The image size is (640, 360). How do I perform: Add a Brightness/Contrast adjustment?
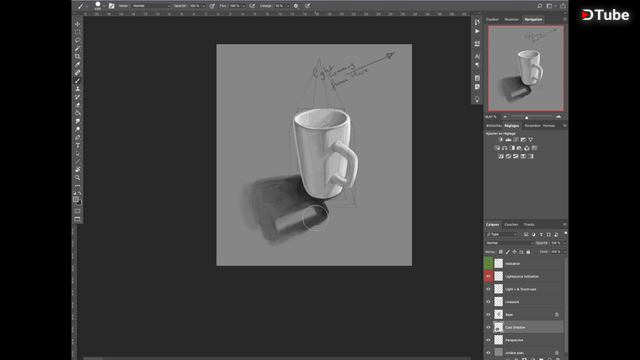click(501, 140)
